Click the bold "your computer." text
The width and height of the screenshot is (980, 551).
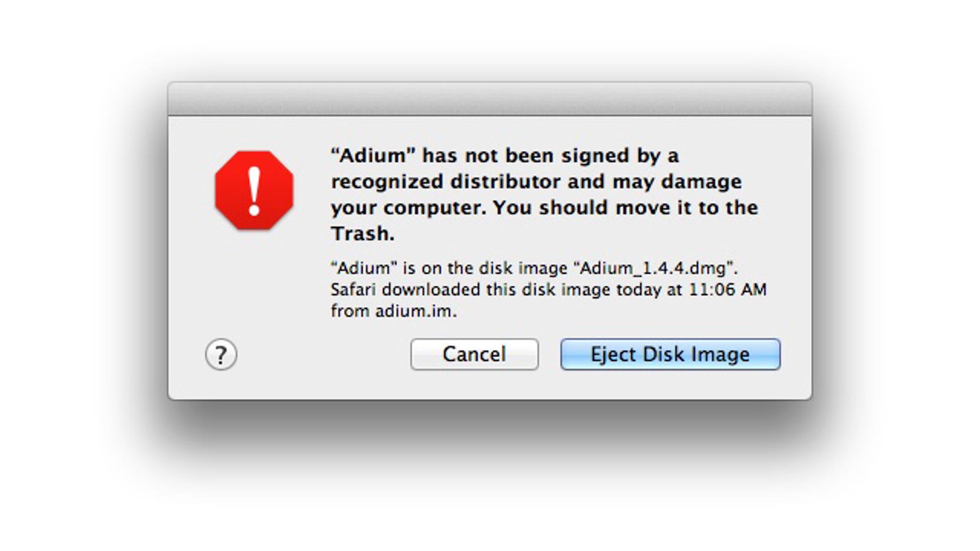pyautogui.click(x=409, y=208)
